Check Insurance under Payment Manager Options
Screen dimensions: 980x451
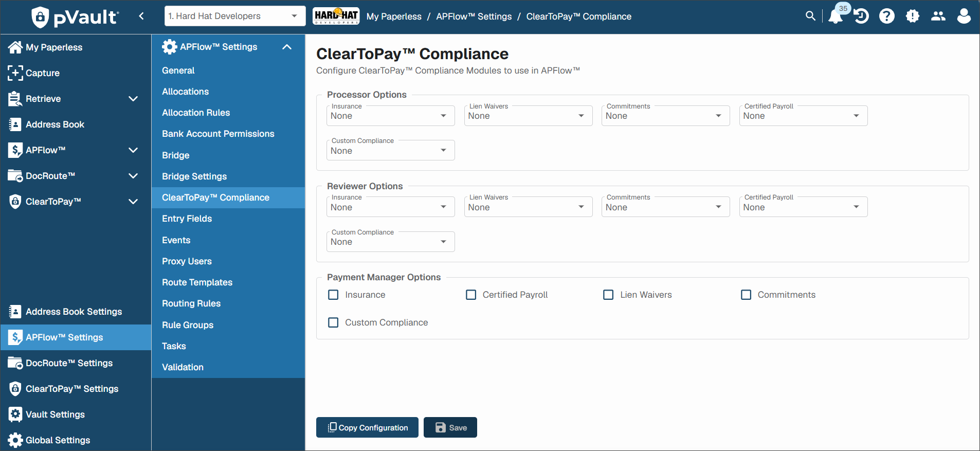(x=333, y=295)
